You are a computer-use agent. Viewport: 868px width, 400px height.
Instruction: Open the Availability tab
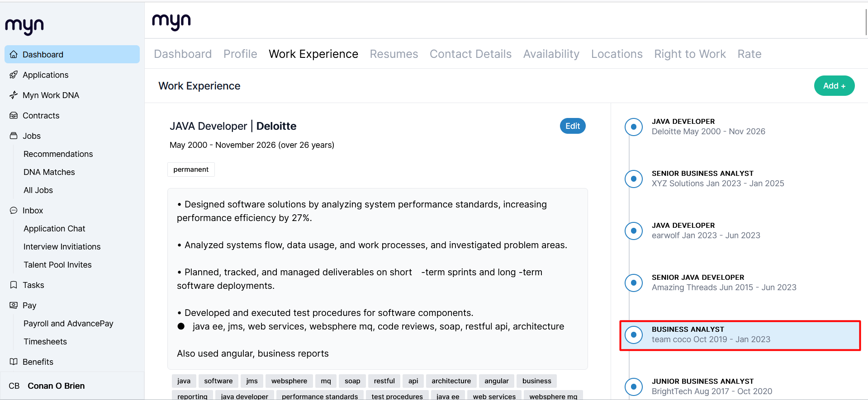551,54
